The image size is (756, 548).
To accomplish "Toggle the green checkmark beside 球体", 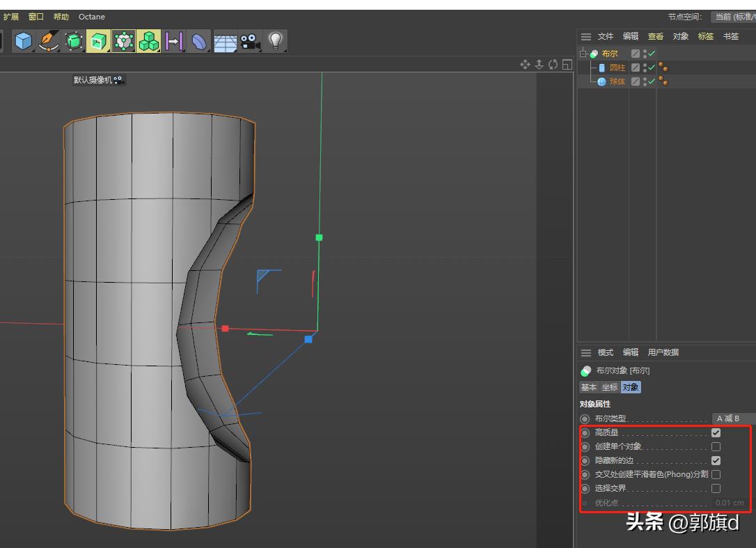I will point(650,81).
